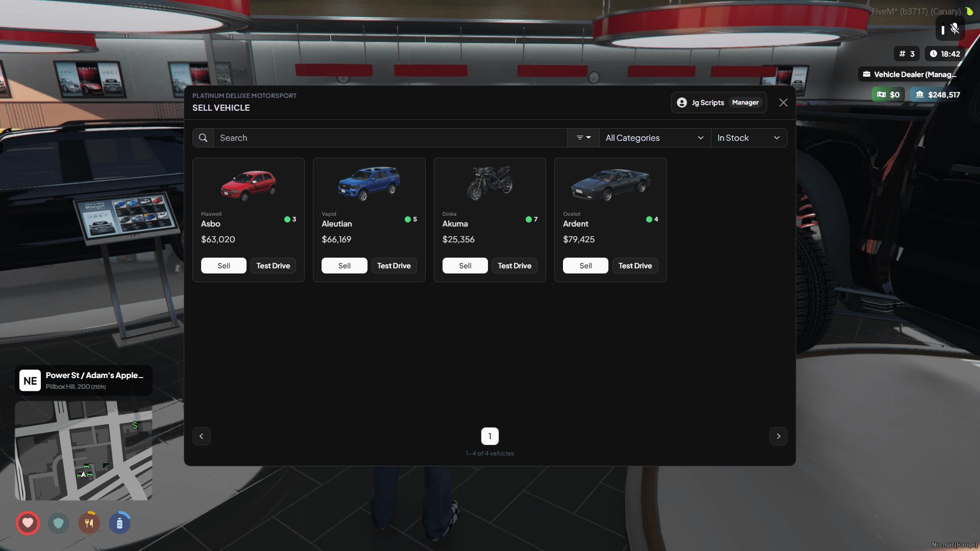Close the Sell Vehicle panel

point(783,103)
